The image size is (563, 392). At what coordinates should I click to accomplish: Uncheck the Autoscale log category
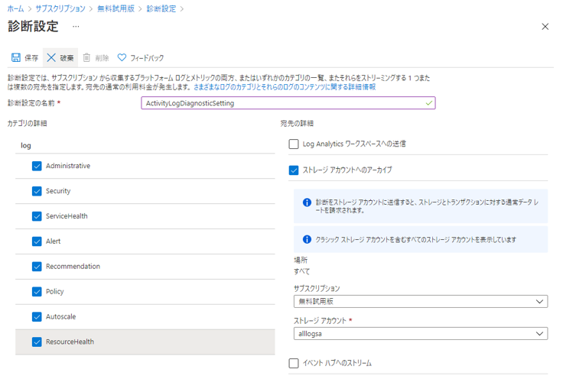tap(37, 316)
